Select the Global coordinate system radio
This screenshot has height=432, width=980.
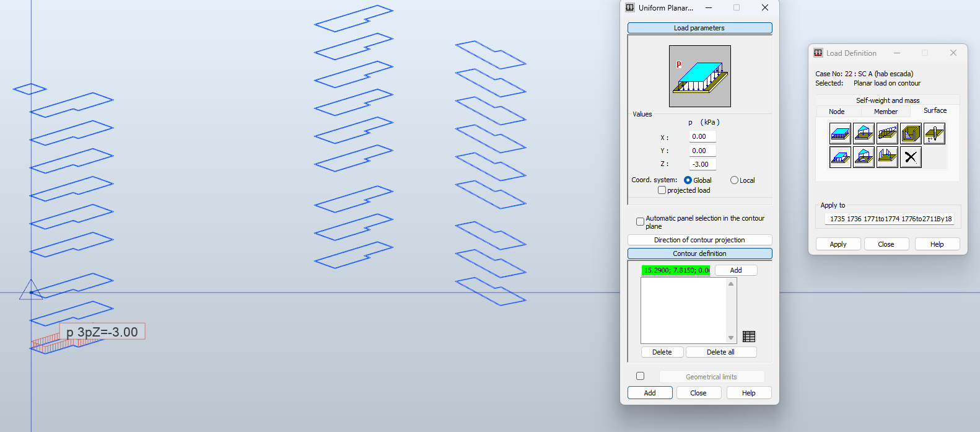(x=688, y=180)
